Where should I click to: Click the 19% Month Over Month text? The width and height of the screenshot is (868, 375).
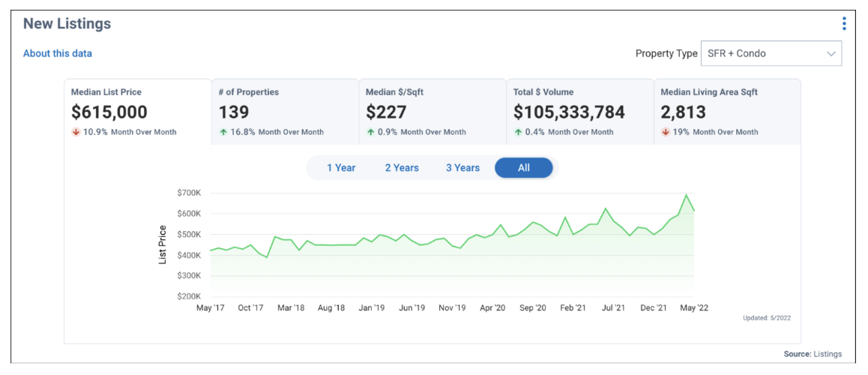pos(715,133)
